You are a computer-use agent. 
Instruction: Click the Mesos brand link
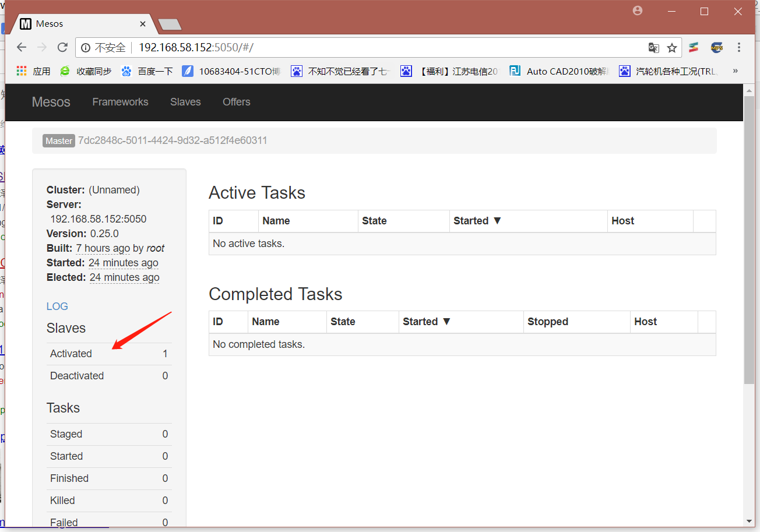tap(51, 102)
